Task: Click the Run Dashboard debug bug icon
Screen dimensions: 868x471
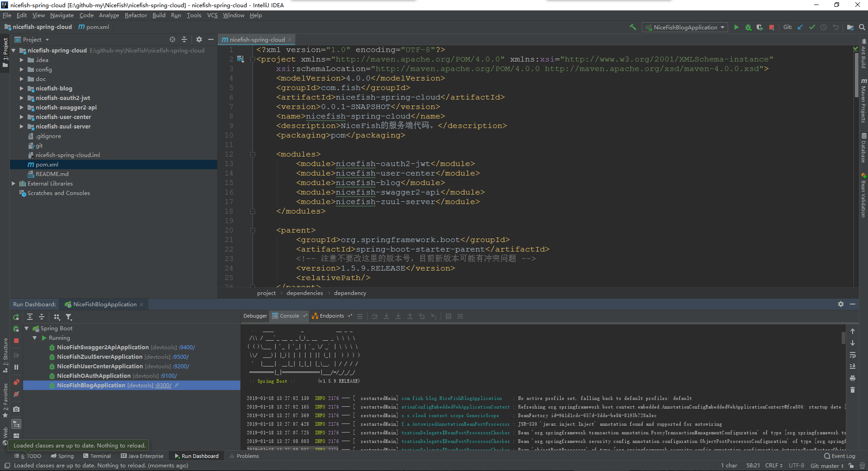Action: 16,329
